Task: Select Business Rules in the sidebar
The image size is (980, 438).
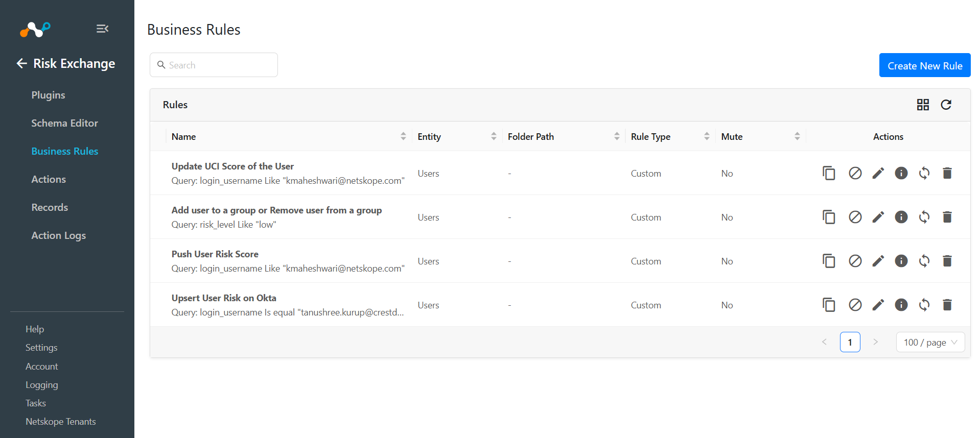Action: (64, 151)
